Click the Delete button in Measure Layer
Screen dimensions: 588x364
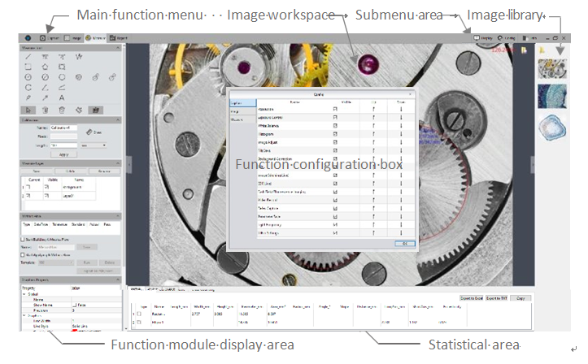coord(70,171)
